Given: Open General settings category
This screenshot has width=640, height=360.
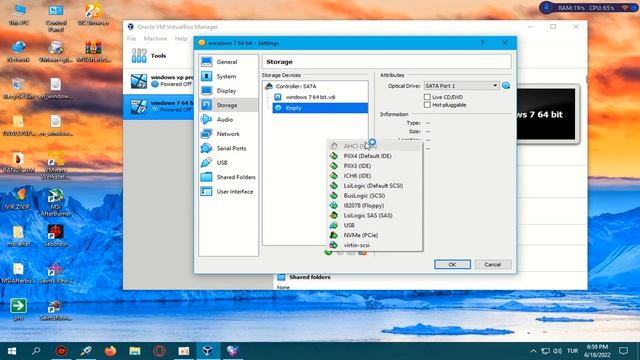Looking at the screenshot, I should [228, 62].
